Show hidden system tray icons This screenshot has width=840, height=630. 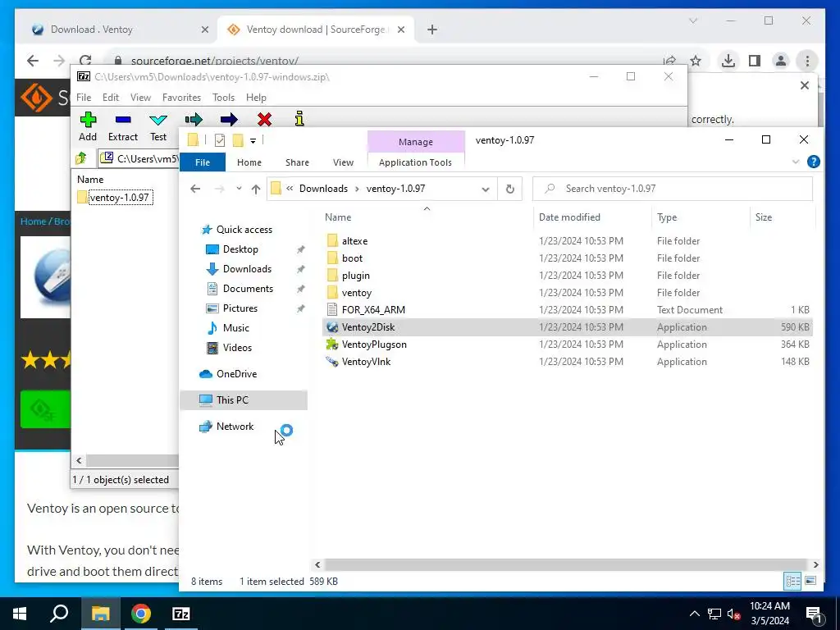pos(694,614)
